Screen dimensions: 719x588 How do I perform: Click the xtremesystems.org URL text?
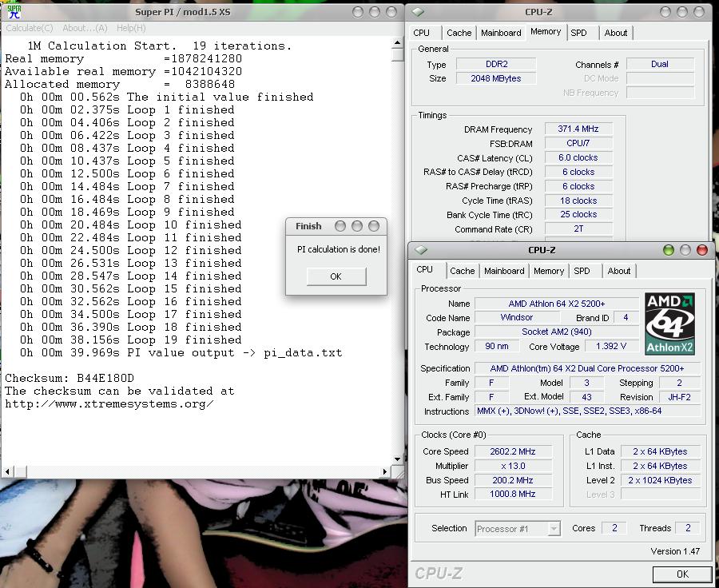click(109, 404)
